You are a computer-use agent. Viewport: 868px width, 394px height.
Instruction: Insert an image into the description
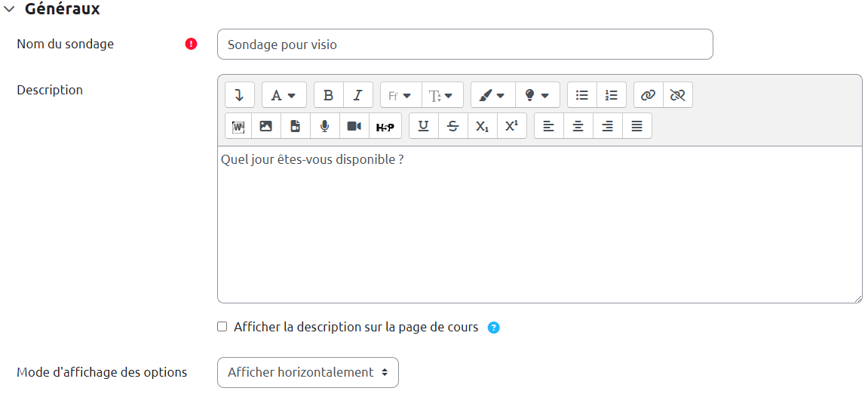click(265, 126)
